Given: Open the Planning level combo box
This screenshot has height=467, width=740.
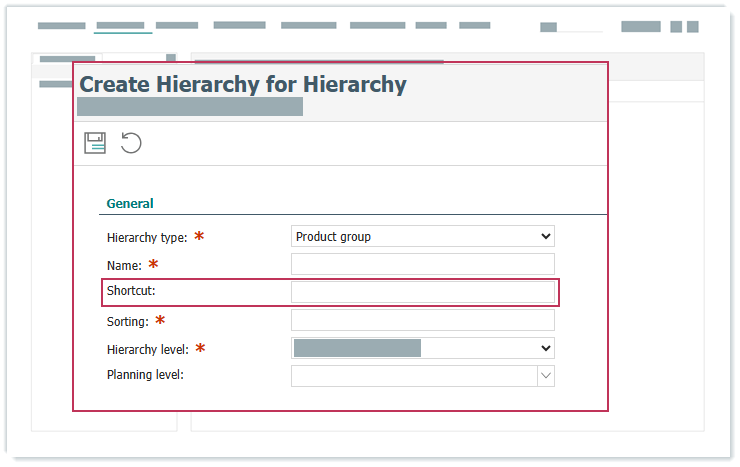Looking at the screenshot, I should [422, 375].
